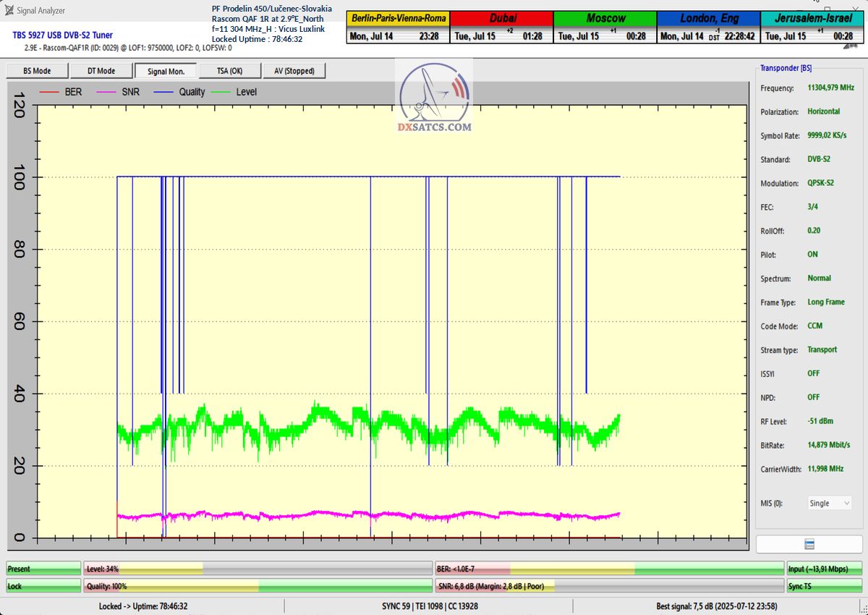Click the Signal Analyzer title bar icon
The image size is (868, 615).
(x=9, y=10)
